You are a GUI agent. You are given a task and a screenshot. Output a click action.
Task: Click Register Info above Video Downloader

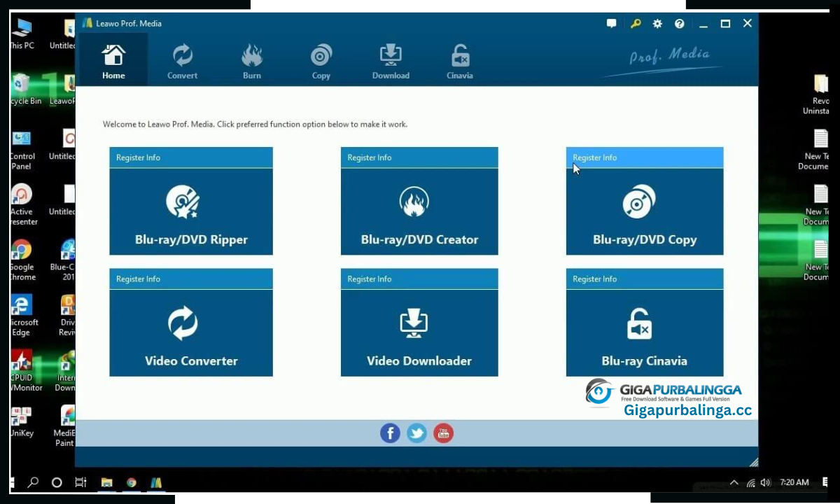tap(370, 279)
